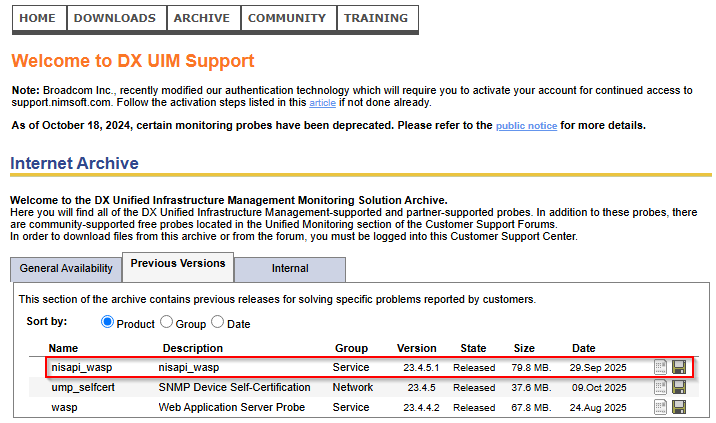Go to the HOME menu item
716x423 pixels.
click(x=38, y=18)
